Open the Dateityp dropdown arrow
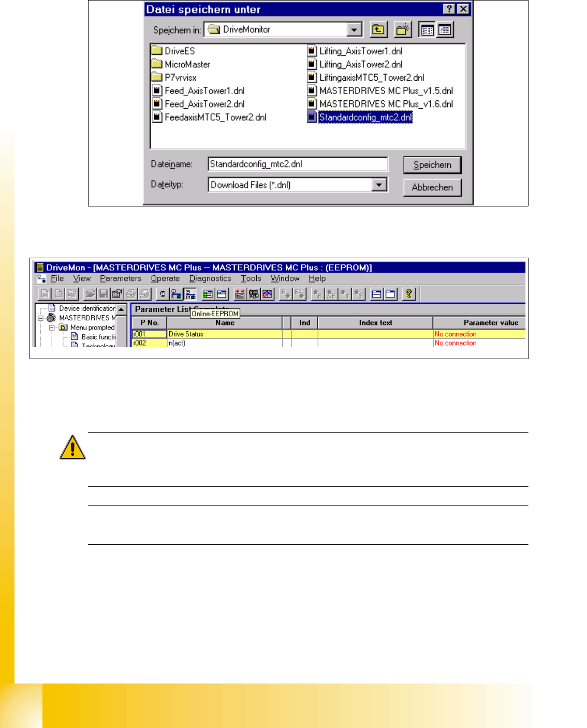The image size is (587, 728). pyautogui.click(x=379, y=184)
